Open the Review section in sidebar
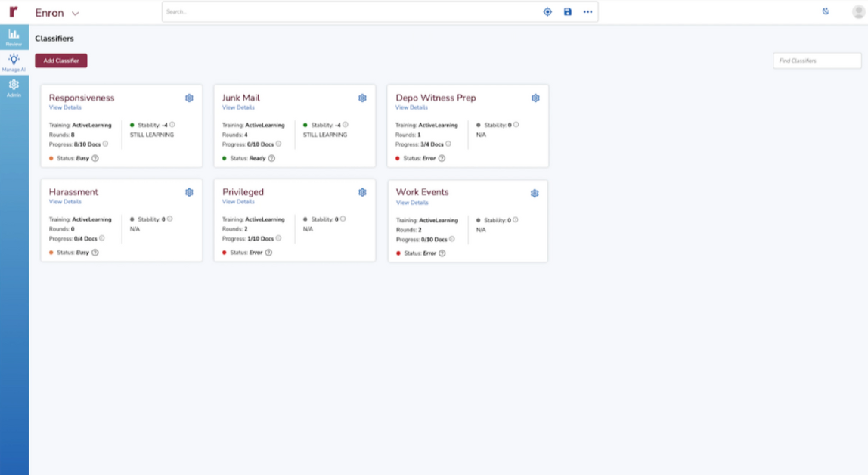This screenshot has height=475, width=868. tap(14, 38)
